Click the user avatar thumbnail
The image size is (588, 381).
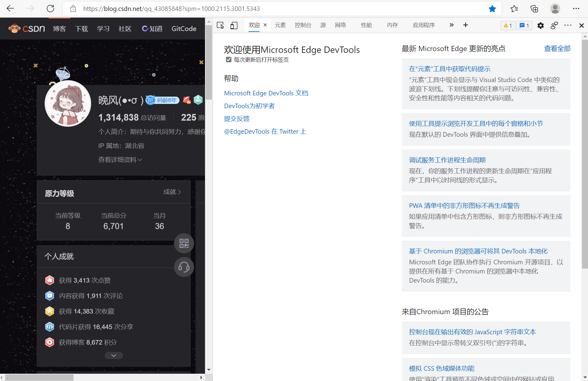(x=68, y=104)
